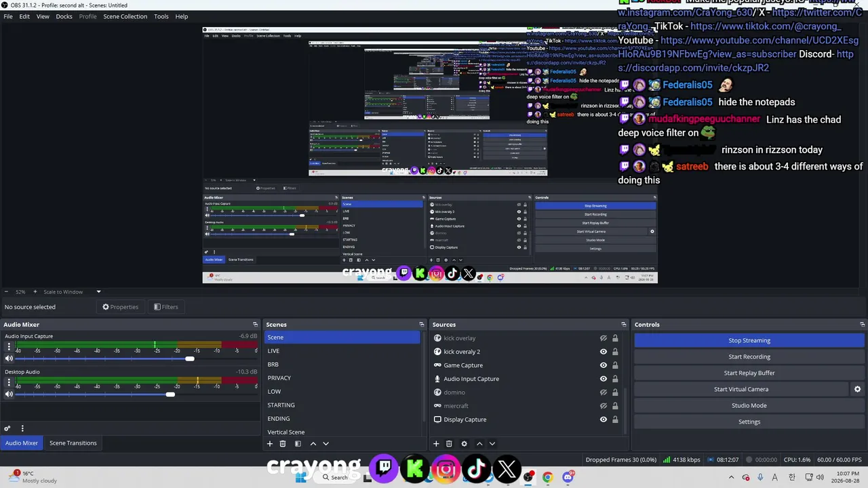
Task: Open advanced audio properties gears icon
Action: pyautogui.click(x=7, y=428)
